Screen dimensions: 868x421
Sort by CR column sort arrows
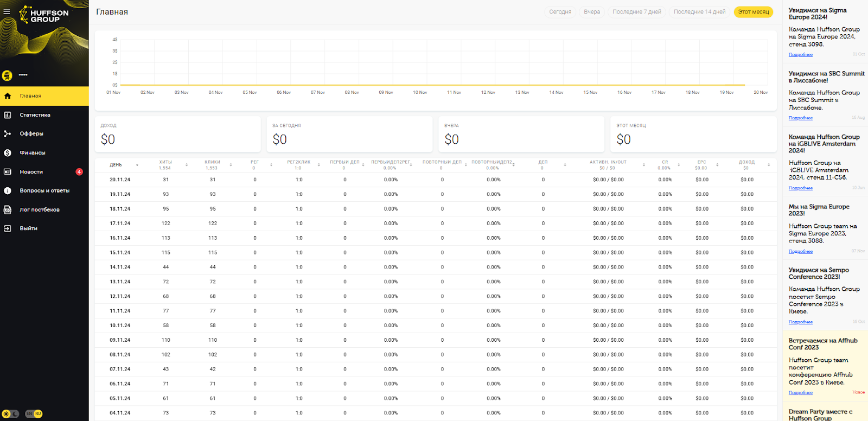coord(678,165)
